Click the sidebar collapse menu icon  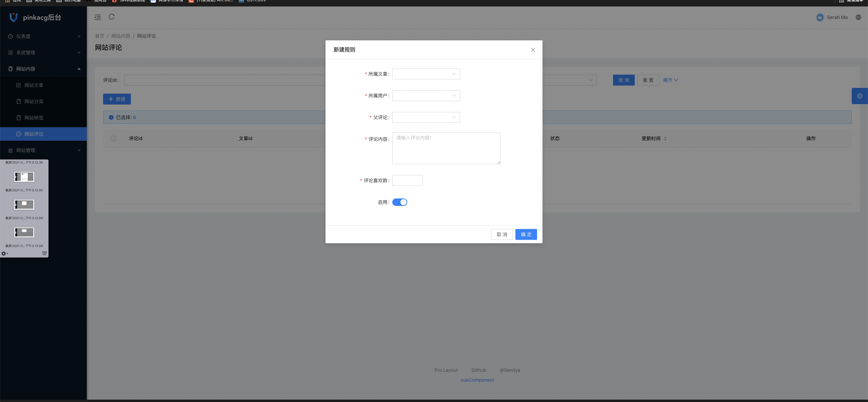[x=98, y=17]
